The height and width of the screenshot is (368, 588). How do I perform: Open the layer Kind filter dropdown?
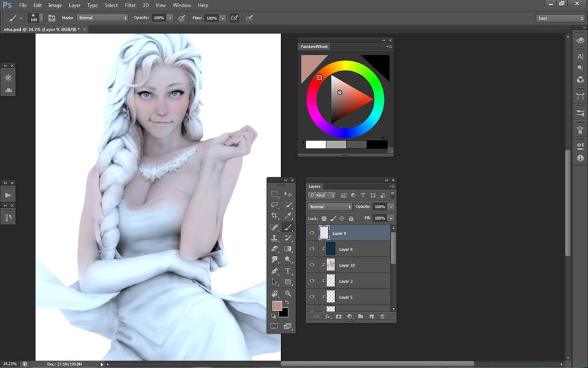coord(322,196)
